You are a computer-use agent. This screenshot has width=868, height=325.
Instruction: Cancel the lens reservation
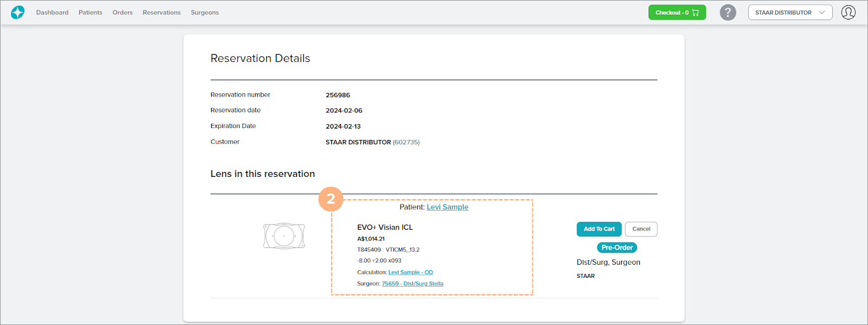tap(641, 229)
